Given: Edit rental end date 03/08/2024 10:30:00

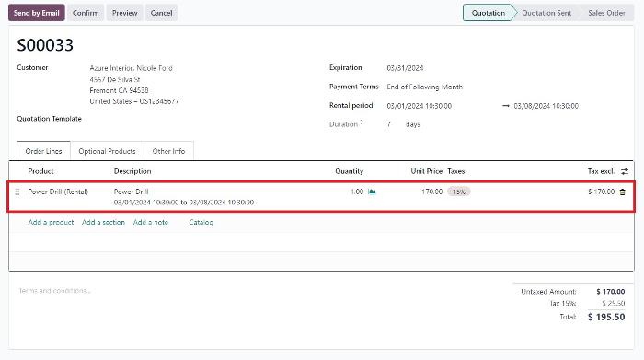Looking at the screenshot, I should pos(546,106).
